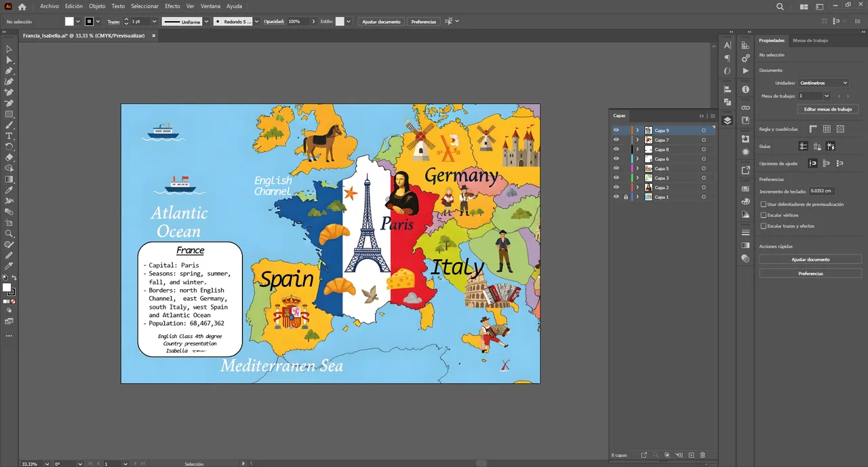The image size is (868, 467).
Task: Activate the Eraser tool
Action: tap(9, 157)
